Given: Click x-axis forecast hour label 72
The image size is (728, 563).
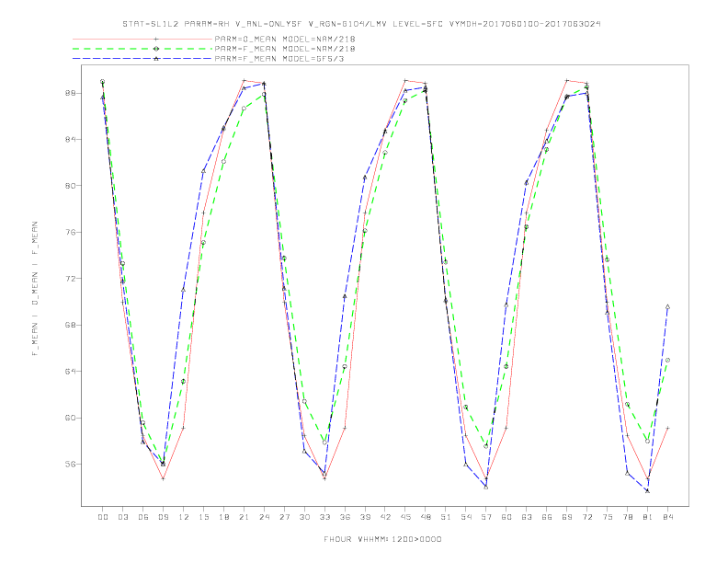Looking at the screenshot, I should 587,517.
